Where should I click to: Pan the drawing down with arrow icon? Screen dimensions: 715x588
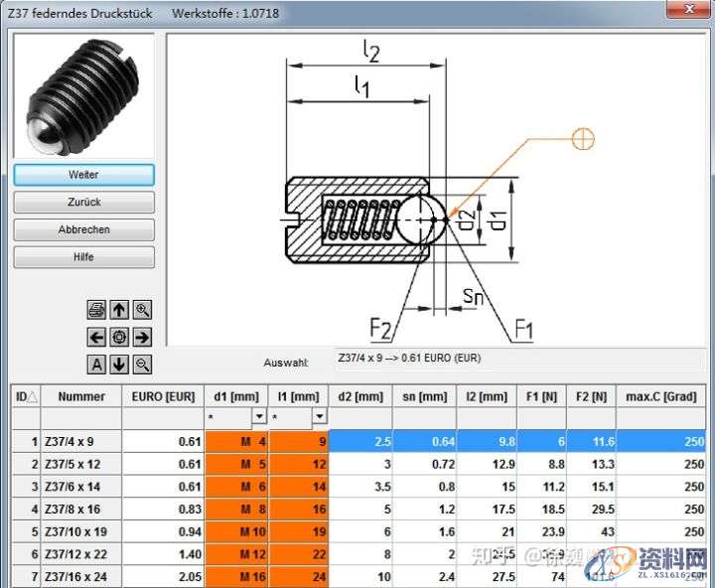pos(119,365)
